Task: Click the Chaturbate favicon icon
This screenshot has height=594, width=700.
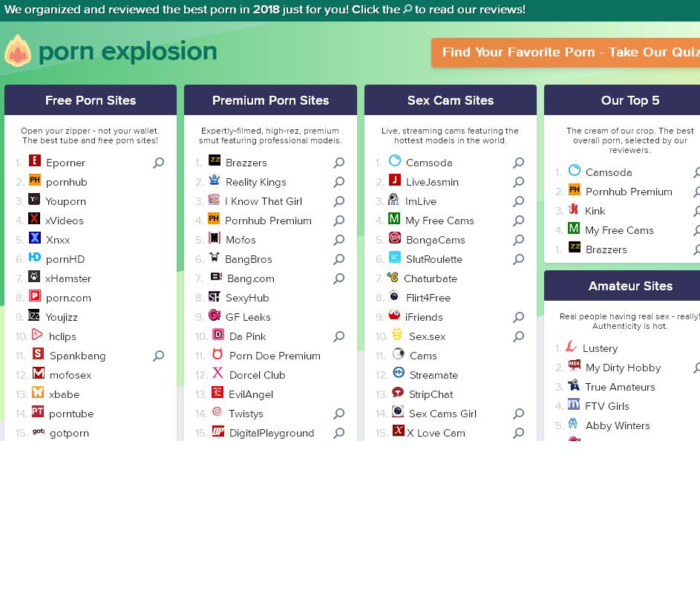Action: point(393,277)
